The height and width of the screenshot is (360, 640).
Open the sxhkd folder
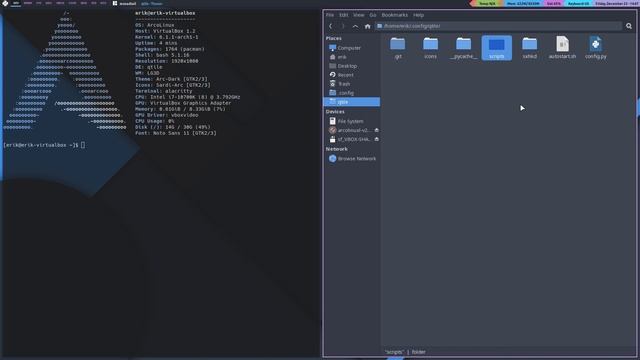tap(529, 48)
